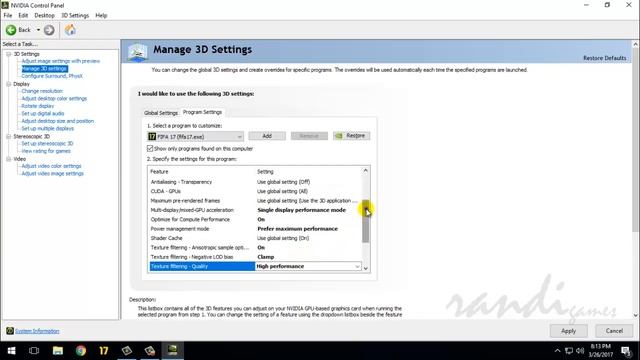Open the network tray icon
640x360 pixels.
click(x=569, y=351)
